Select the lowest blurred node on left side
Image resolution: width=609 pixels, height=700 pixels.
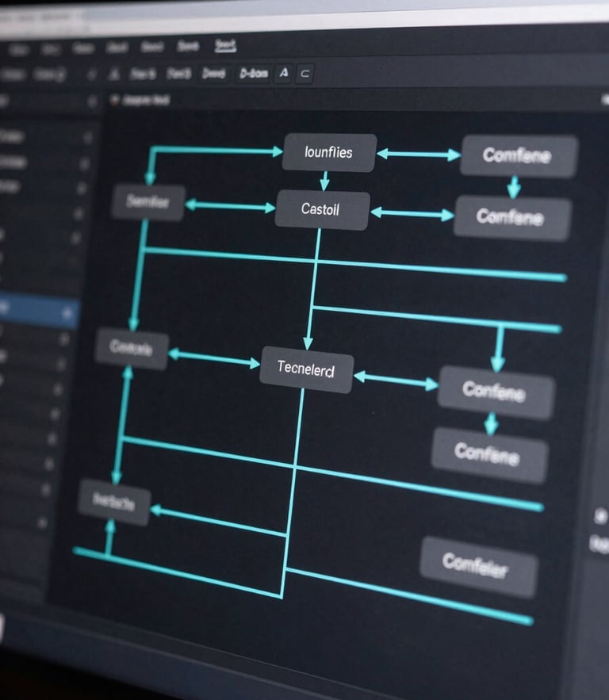coord(114,503)
